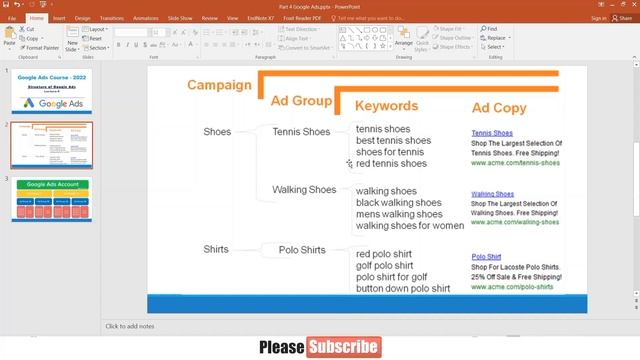This screenshot has height=360, width=640.
Task: Select the Star shape in shapes gallery
Action: 382,46
